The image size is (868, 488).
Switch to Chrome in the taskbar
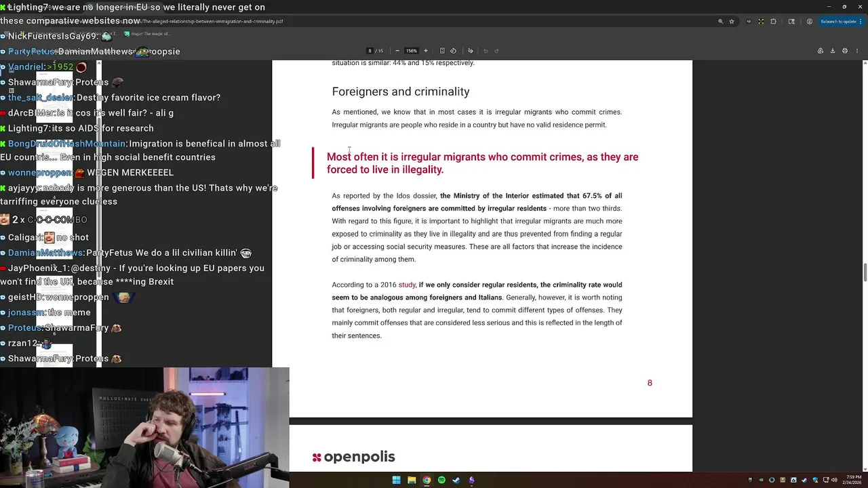pyautogui.click(x=427, y=480)
